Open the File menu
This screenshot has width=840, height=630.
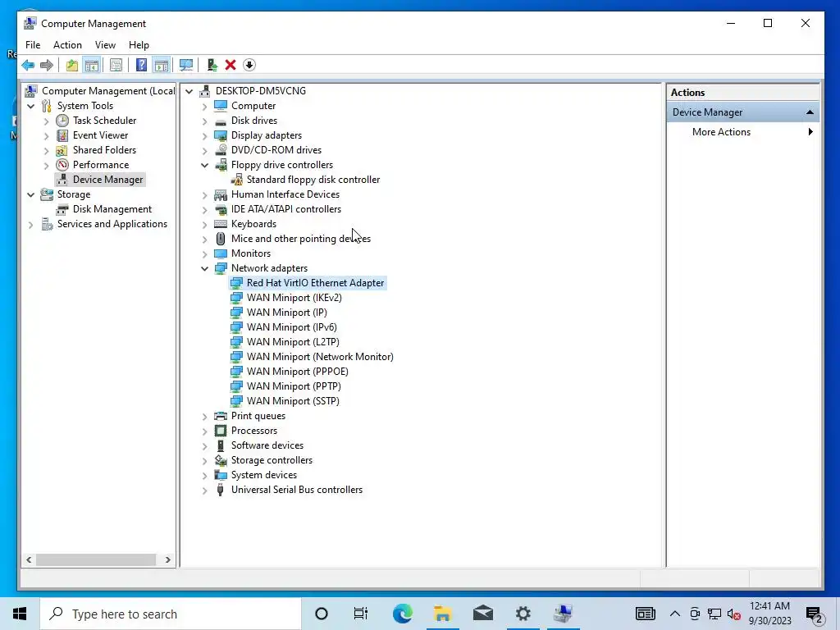click(33, 45)
